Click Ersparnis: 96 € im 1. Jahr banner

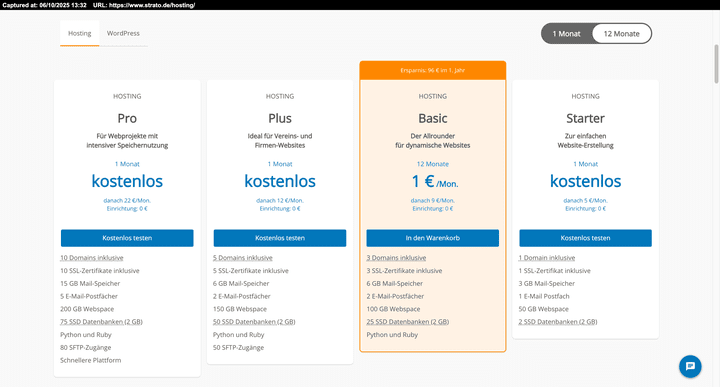coord(433,70)
